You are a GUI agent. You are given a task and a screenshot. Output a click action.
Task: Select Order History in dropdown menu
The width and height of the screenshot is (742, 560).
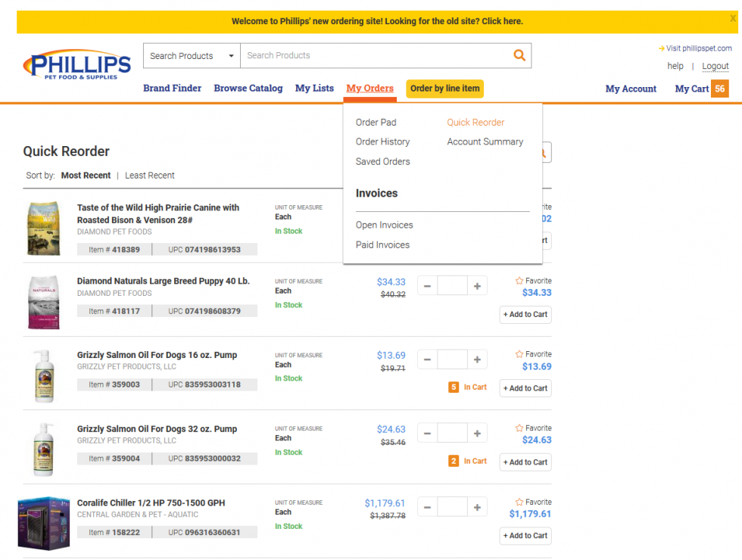coord(382,142)
